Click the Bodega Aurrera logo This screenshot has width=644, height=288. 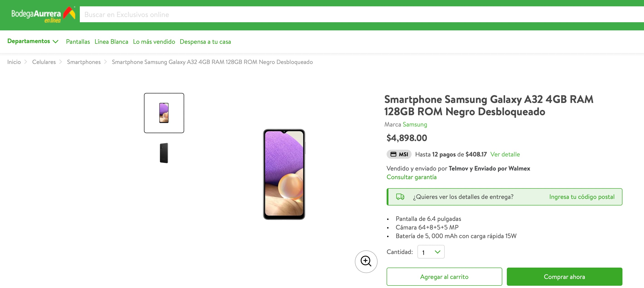[43, 15]
